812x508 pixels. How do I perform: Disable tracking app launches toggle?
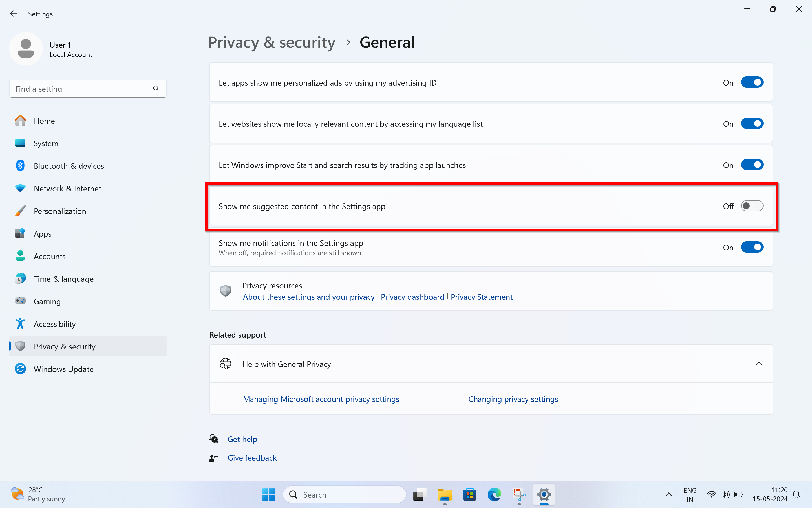coord(752,165)
